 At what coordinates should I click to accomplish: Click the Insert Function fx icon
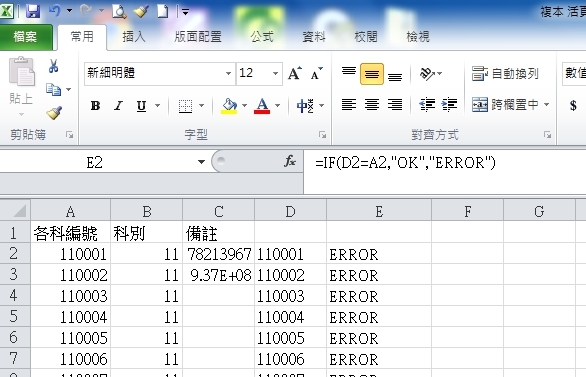coord(290,161)
